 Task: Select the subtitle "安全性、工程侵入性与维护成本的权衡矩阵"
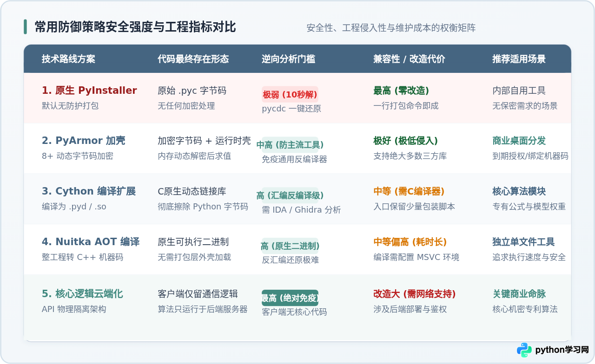[x=391, y=28]
